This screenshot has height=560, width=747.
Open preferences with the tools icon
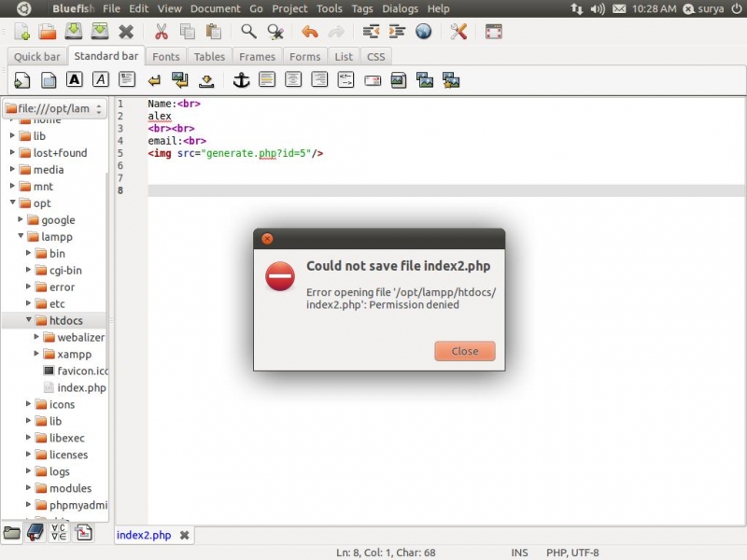coord(458,32)
